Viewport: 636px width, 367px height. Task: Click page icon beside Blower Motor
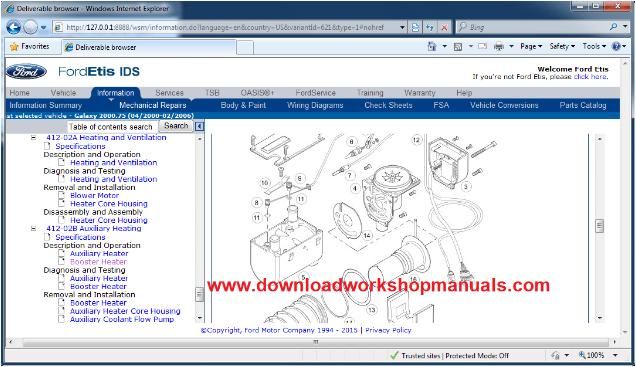62,195
